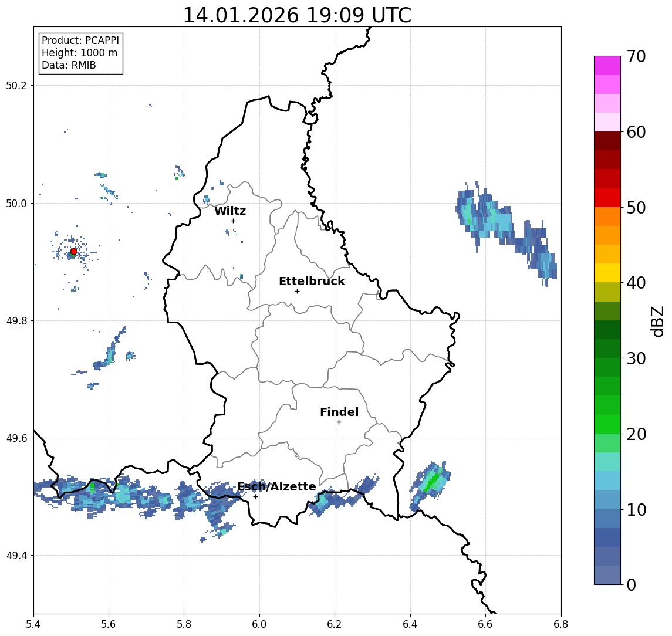The height and width of the screenshot is (636, 672).
Task: Click the longitude 6.0 axis label
Action: [x=259, y=624]
